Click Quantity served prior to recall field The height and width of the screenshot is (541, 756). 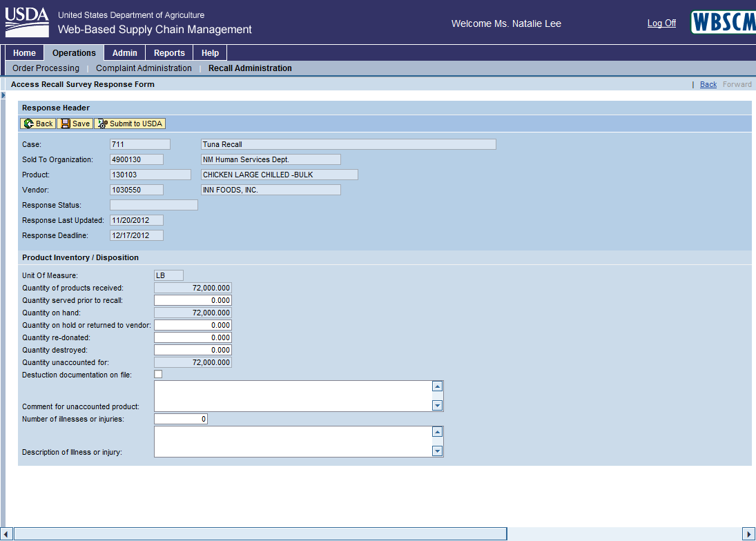[193, 300]
